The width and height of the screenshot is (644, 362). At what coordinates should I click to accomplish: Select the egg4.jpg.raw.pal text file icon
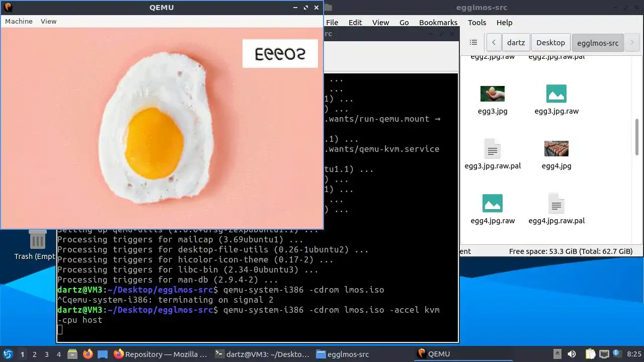[556, 203]
